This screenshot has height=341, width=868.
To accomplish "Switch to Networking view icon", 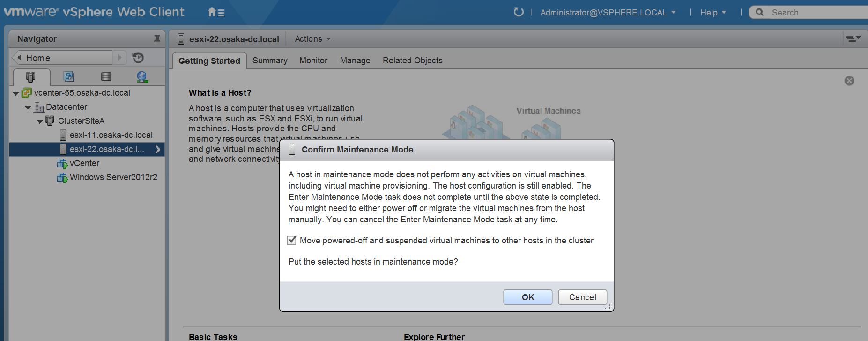I will (142, 76).
